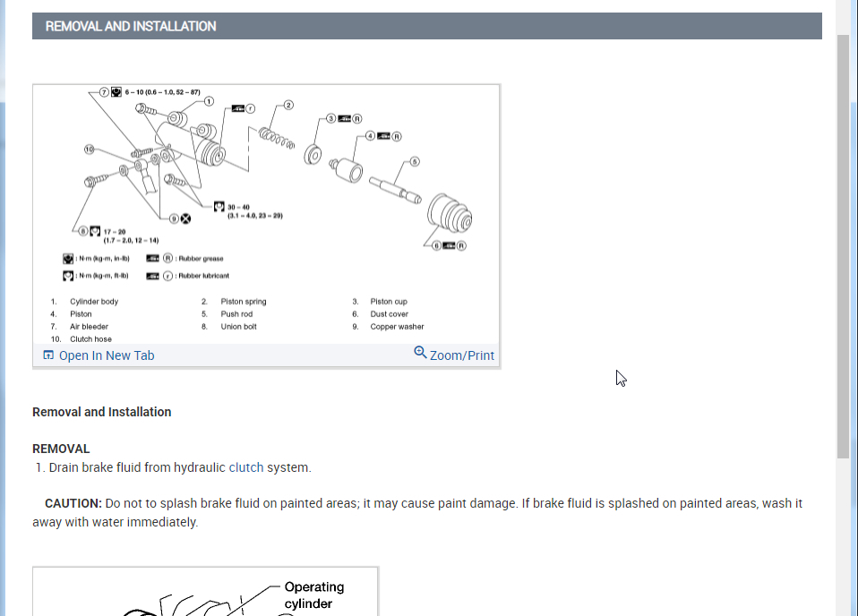Click the 'Piston cup' legend entry
This screenshot has height=616, width=858.
[x=389, y=302]
